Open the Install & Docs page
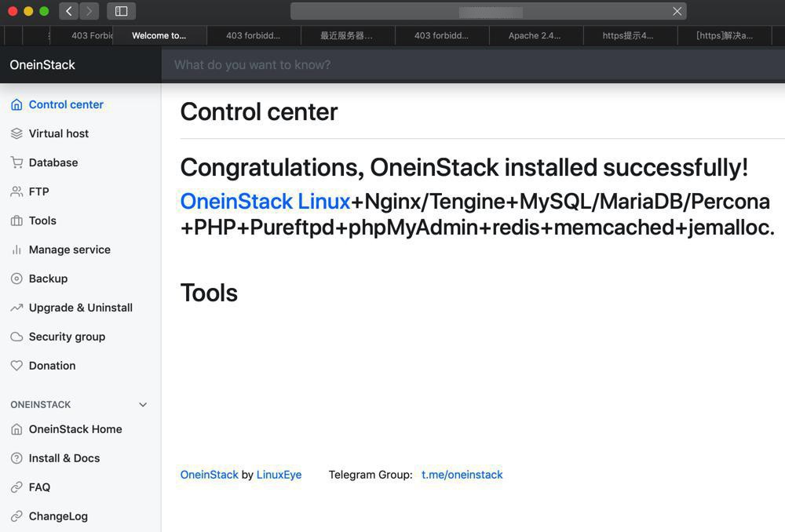 point(64,458)
